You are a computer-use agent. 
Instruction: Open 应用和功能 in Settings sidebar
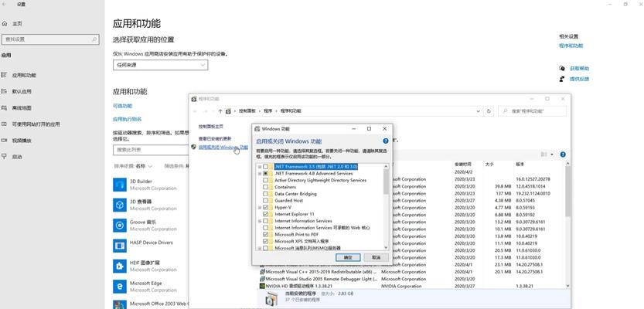(x=24, y=76)
